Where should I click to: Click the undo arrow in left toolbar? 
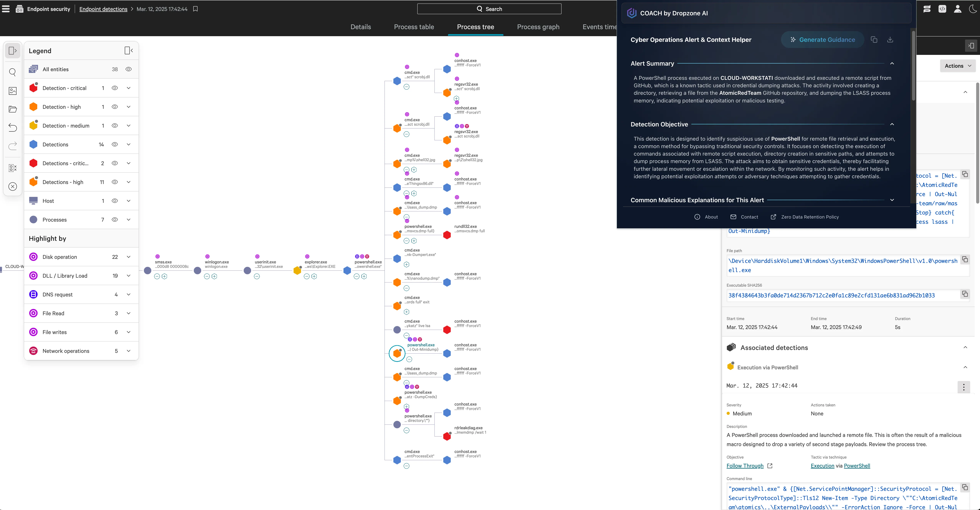[12, 127]
